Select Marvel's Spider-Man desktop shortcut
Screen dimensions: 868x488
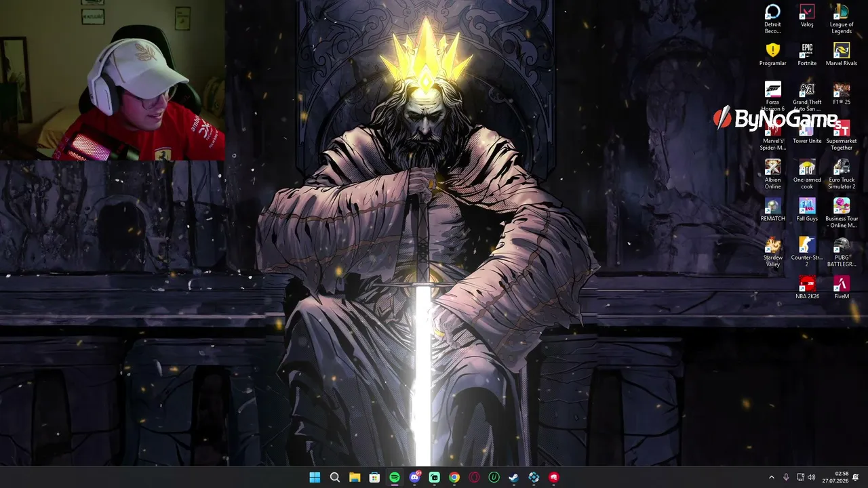772,136
